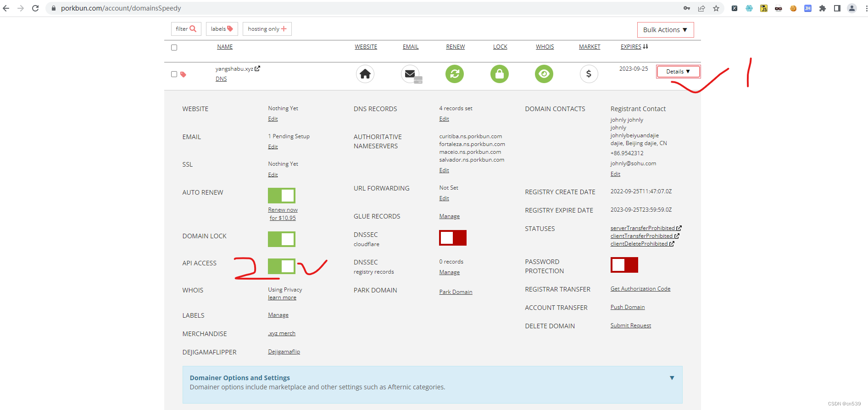The image size is (868, 410).
Task: Click the WHOIS column header
Action: (x=545, y=47)
